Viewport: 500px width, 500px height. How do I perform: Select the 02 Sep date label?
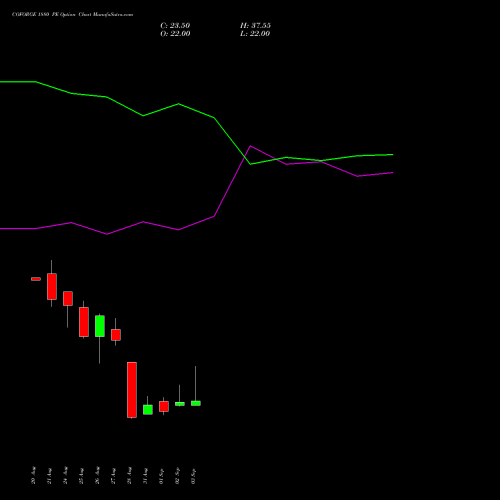(x=177, y=475)
